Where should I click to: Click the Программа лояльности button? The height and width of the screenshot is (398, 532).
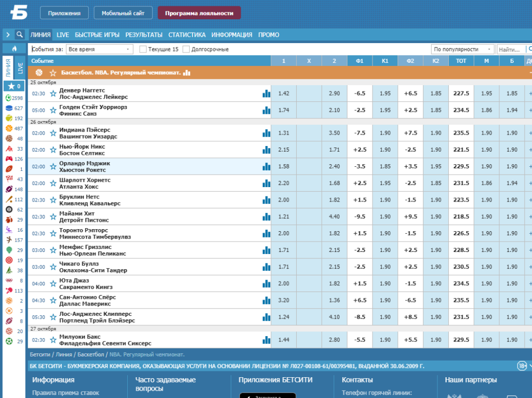tap(199, 13)
